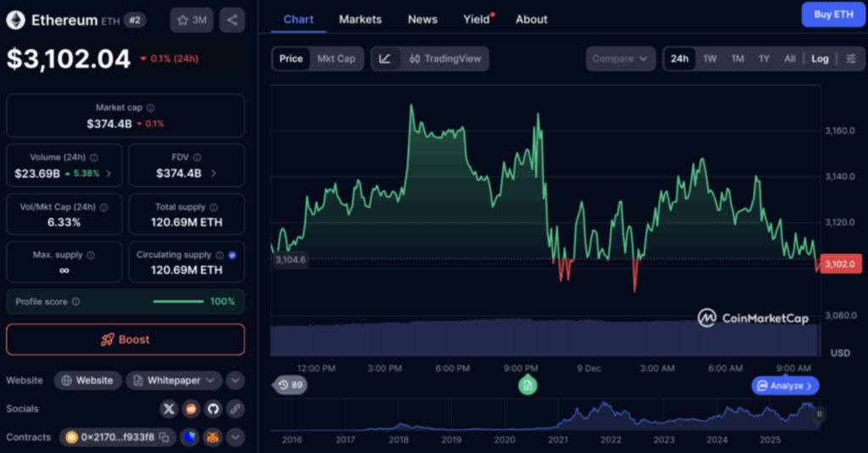This screenshot has height=453, width=868.
Task: Open the GitHub repository icon
Action: pyautogui.click(x=213, y=409)
